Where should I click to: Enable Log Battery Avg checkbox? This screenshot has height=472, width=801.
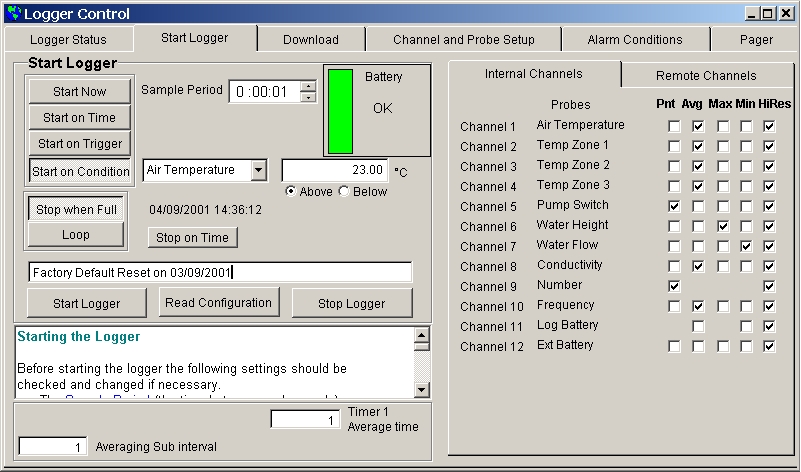click(698, 326)
